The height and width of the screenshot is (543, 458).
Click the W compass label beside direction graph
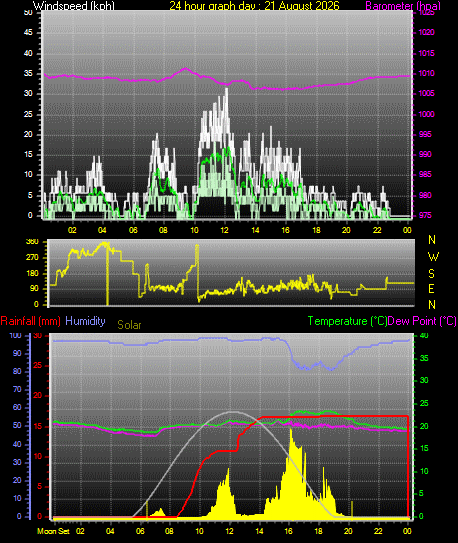pos(433,257)
